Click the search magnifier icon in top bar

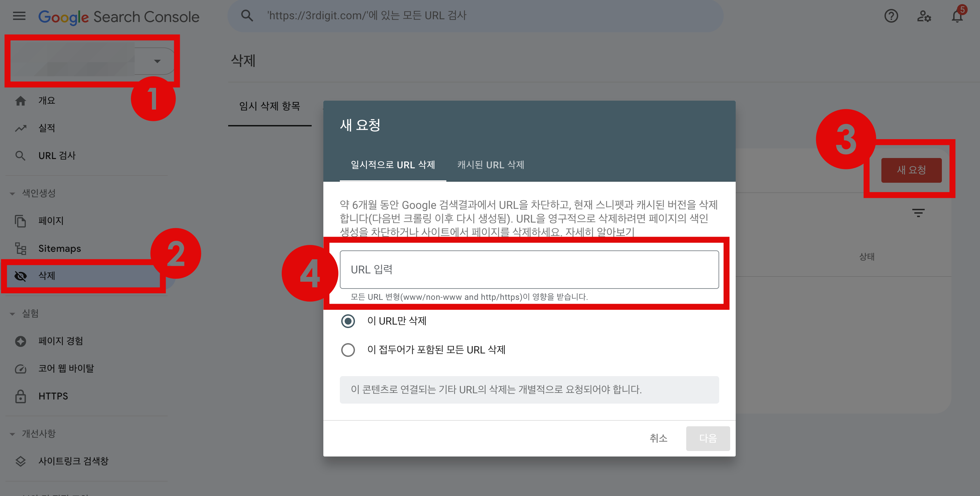(x=247, y=15)
